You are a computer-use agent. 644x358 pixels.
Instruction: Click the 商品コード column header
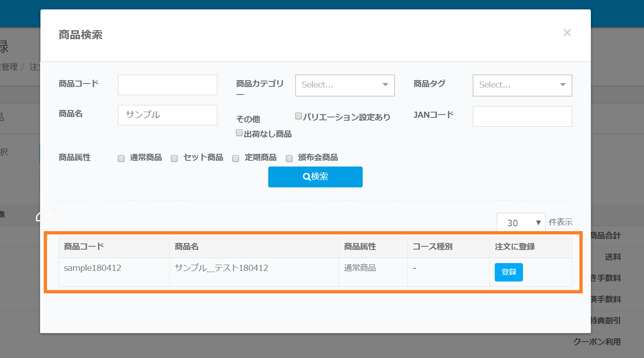(84, 247)
